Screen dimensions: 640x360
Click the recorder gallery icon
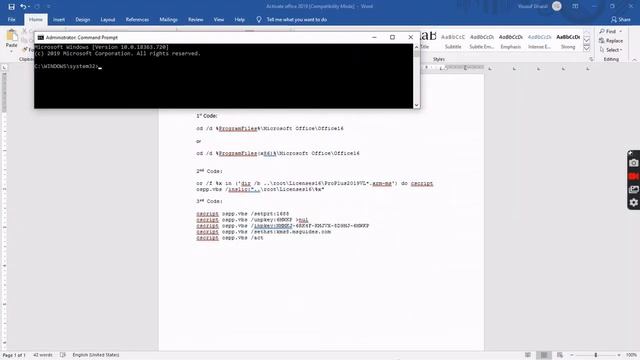pos(633,189)
